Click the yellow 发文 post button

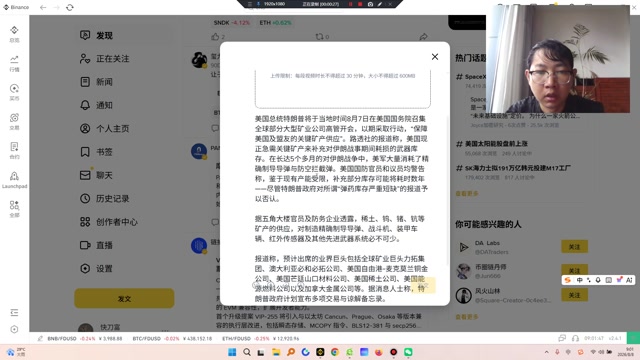124,298
